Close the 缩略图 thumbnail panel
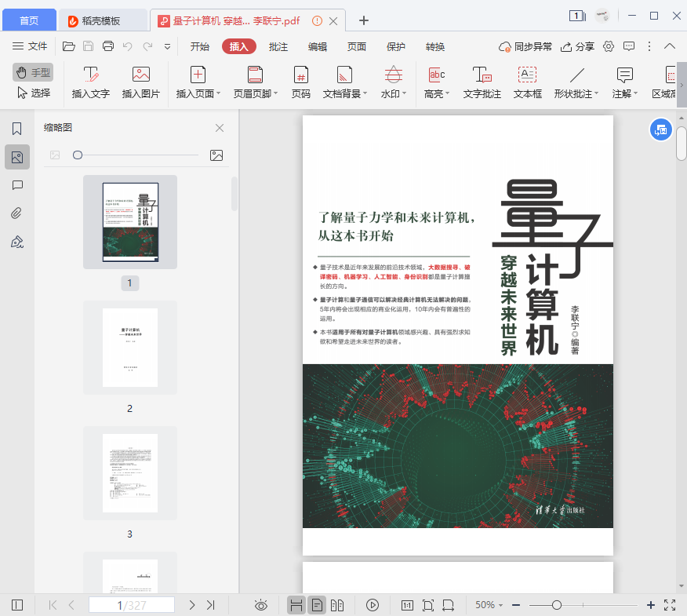The height and width of the screenshot is (616, 687). [220, 128]
